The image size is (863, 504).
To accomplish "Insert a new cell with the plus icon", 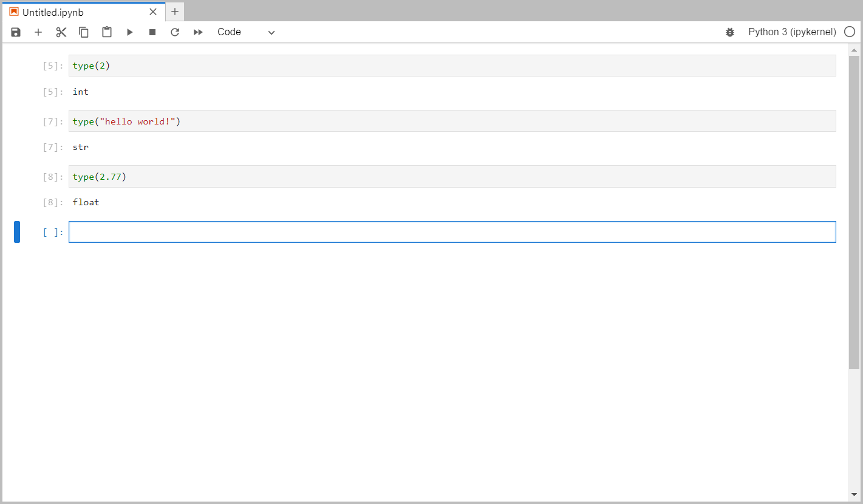I will (38, 32).
